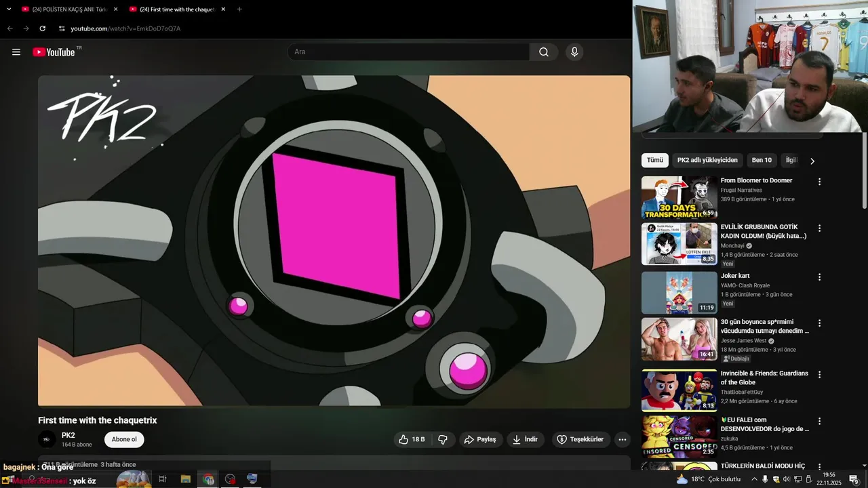View site information icon in address bar
Viewport: 868px width, 488px height.
click(x=62, y=28)
